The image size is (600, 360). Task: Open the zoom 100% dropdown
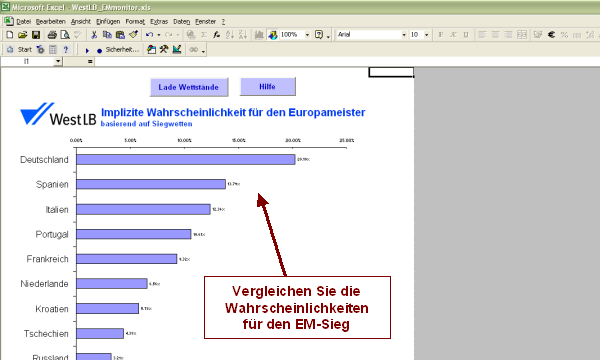click(x=307, y=35)
